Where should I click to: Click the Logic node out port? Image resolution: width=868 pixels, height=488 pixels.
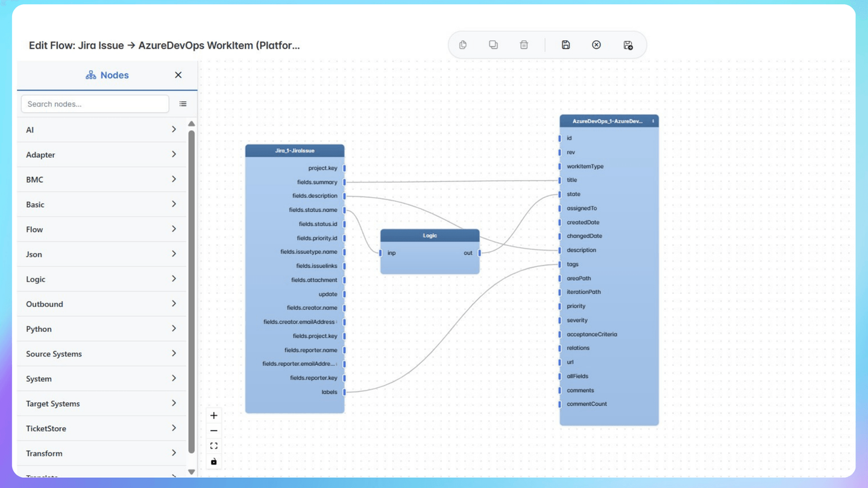coord(479,253)
